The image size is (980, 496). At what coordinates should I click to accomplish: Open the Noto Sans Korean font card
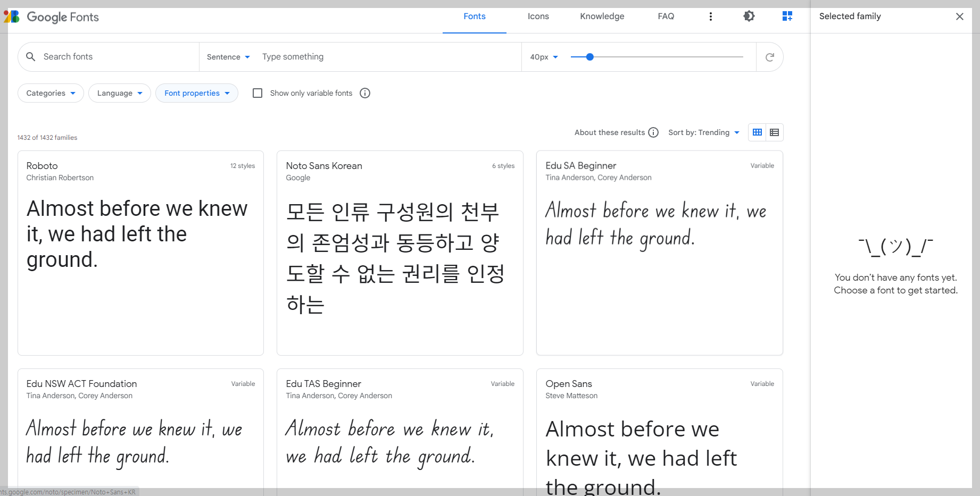click(x=400, y=253)
